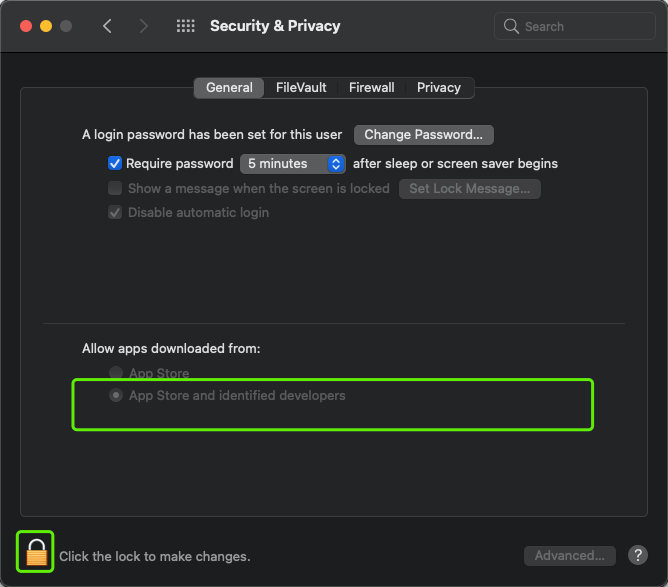
Task: Go forward with the right chevron arrow
Action: (144, 26)
